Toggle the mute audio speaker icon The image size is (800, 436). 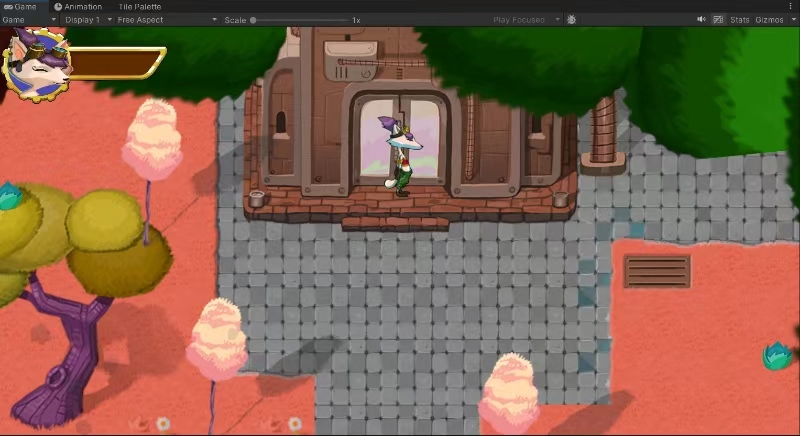(x=701, y=20)
